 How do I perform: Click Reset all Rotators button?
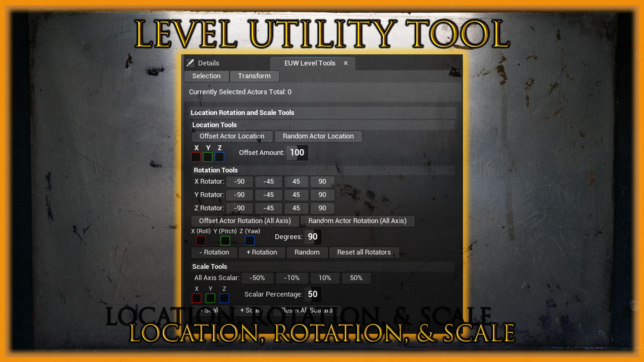coord(364,252)
